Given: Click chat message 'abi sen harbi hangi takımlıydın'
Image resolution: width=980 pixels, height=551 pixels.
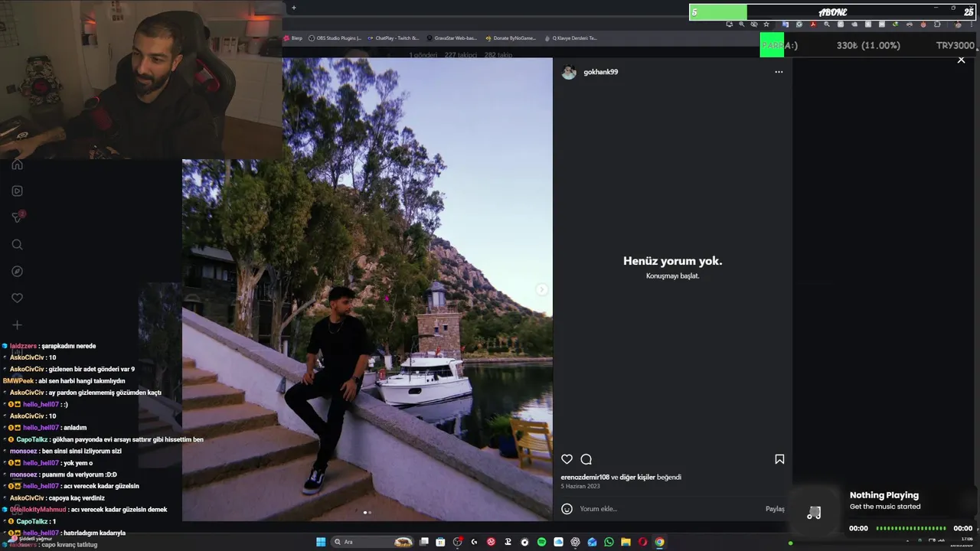Looking at the screenshot, I should 83,381.
